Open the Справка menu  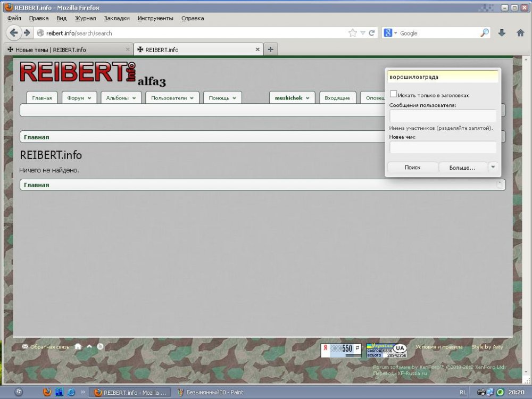(193, 18)
